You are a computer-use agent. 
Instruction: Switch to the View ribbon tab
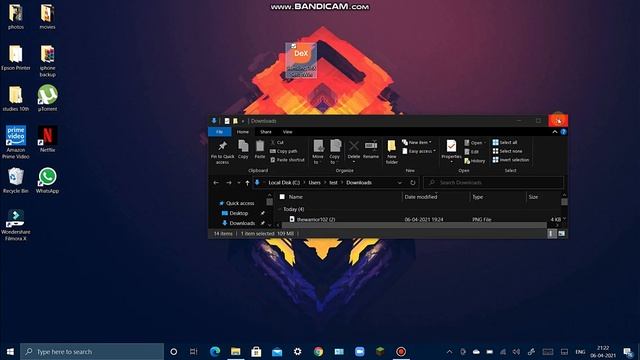point(287,132)
